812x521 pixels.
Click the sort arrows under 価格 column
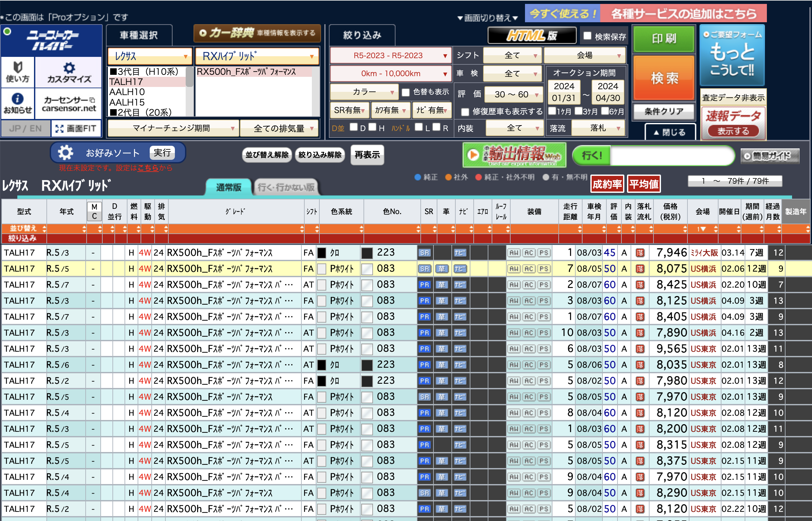685,229
